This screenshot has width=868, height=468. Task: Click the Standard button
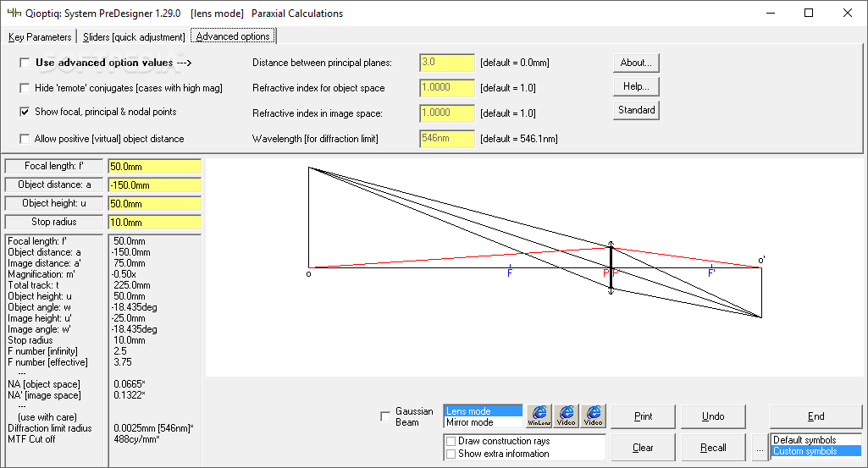[x=636, y=110]
